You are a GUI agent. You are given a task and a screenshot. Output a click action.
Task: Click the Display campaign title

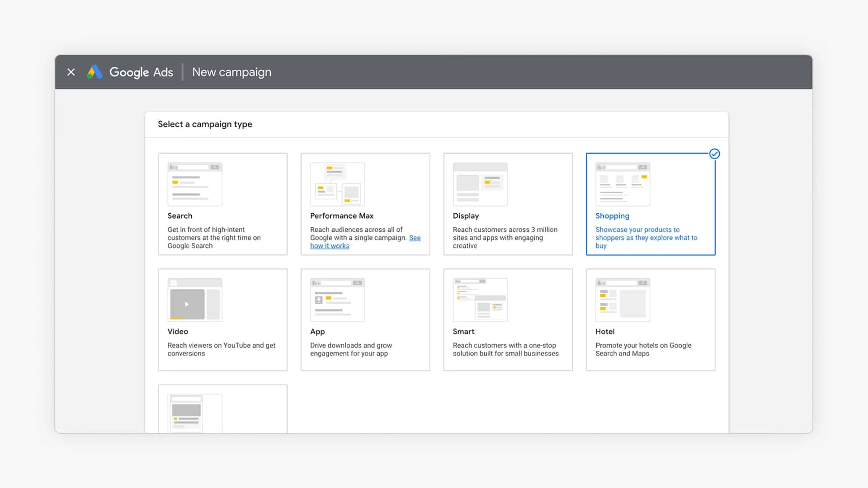click(466, 216)
